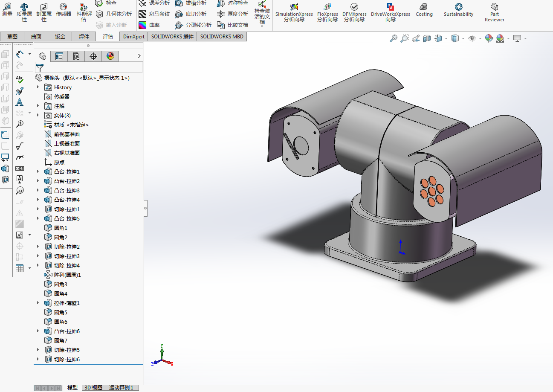Toggle the hide/show items eye icon
Screen dimensions: 553x392
[472, 38]
